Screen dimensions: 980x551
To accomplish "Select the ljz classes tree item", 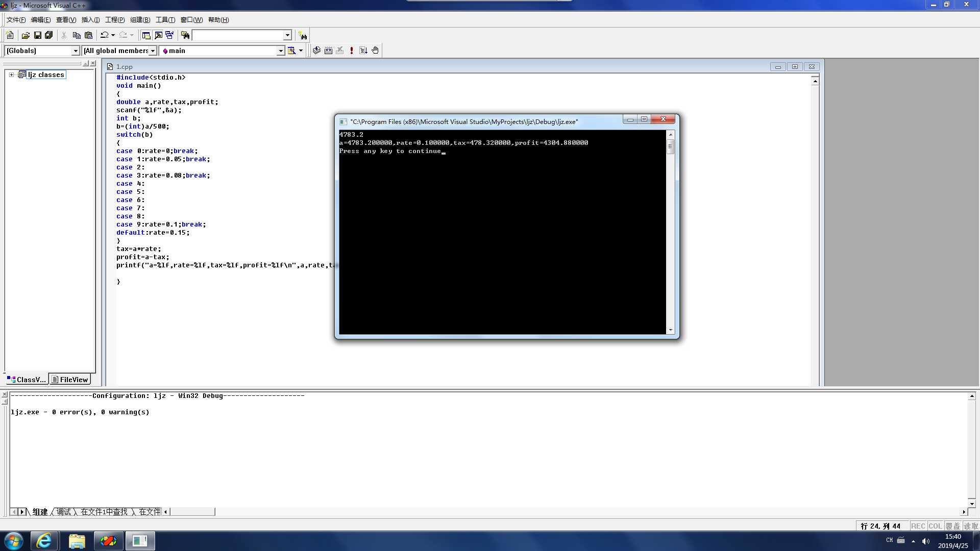I will click(46, 74).
